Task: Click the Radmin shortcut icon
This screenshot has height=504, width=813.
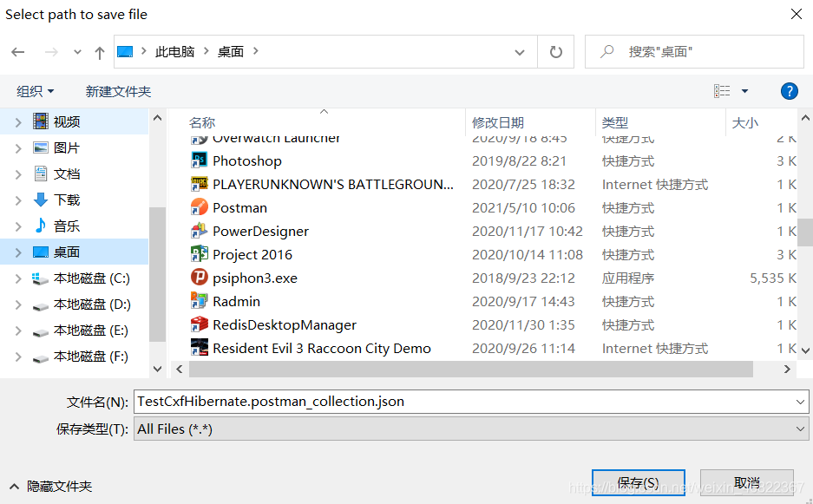Action: tap(199, 301)
